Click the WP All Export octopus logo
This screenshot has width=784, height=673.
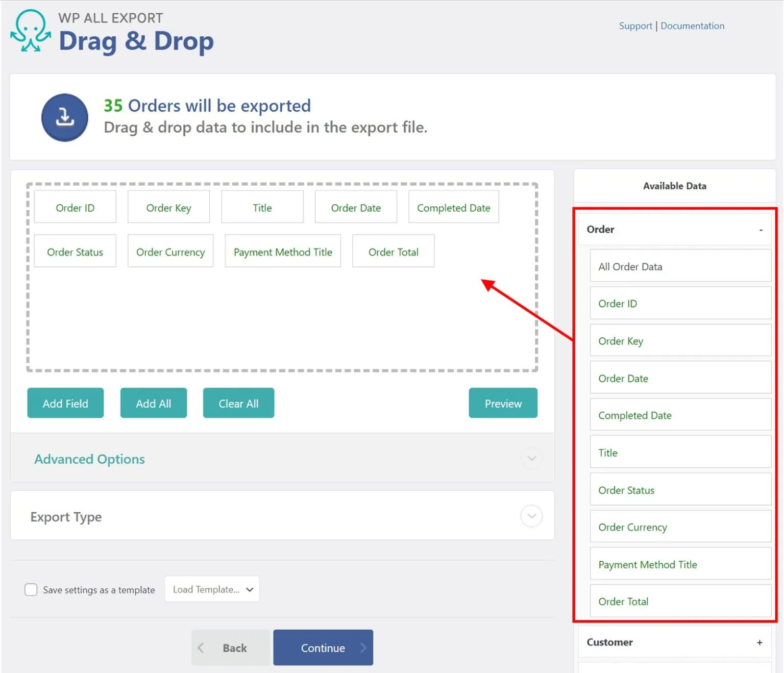tap(30, 32)
